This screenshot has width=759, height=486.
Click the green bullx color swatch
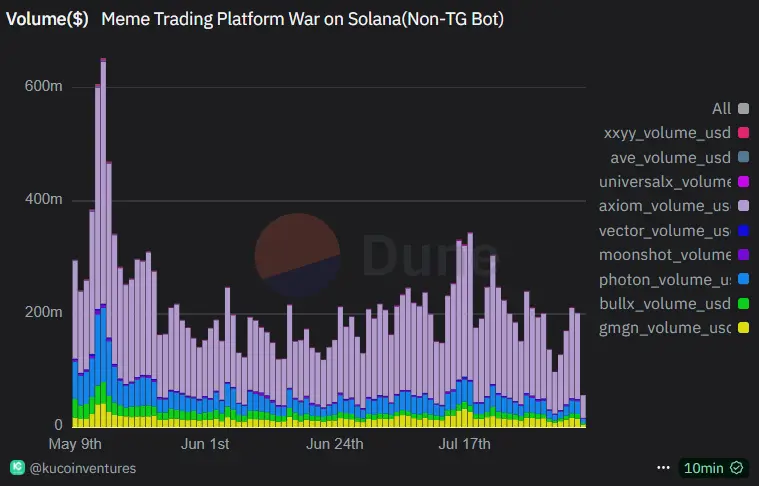tap(743, 304)
